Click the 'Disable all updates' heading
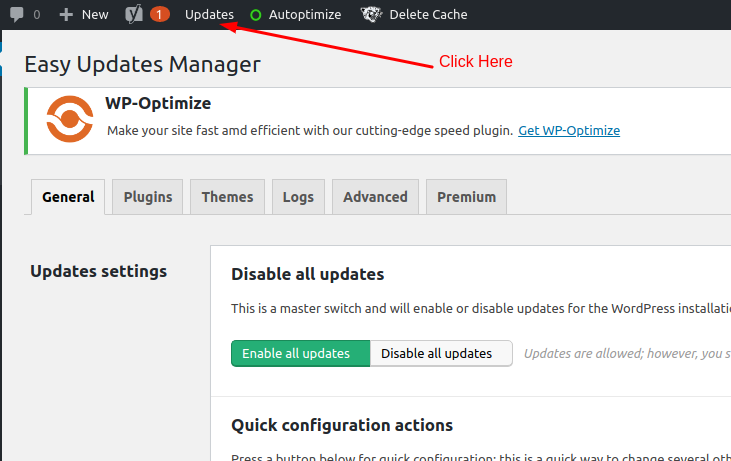The height and width of the screenshot is (461, 731). [308, 274]
